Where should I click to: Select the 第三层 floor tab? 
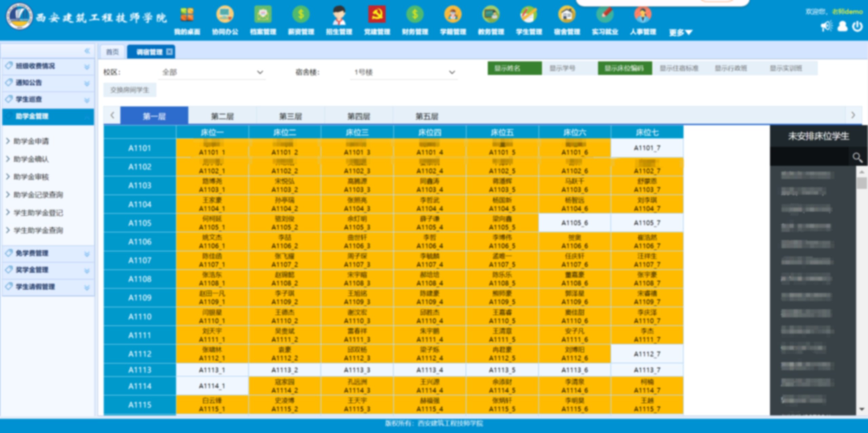point(291,116)
